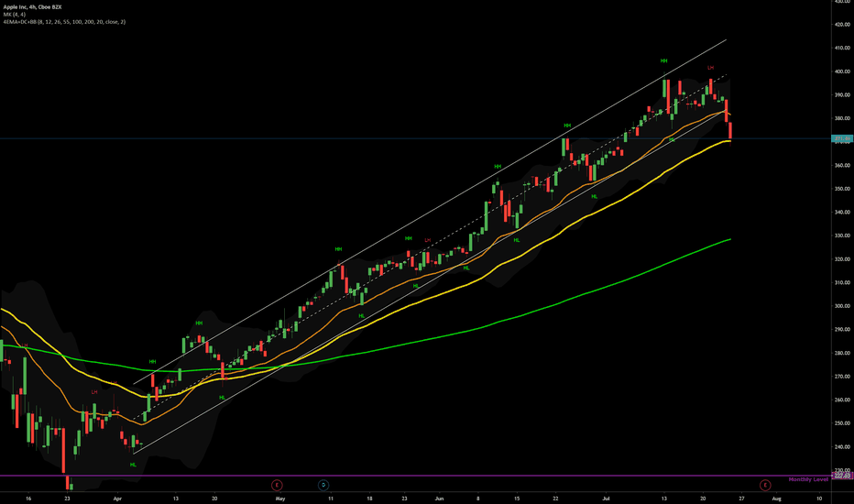The width and height of the screenshot is (854, 504).
Task: Click the Jul label on time axis
Action: tap(607, 499)
